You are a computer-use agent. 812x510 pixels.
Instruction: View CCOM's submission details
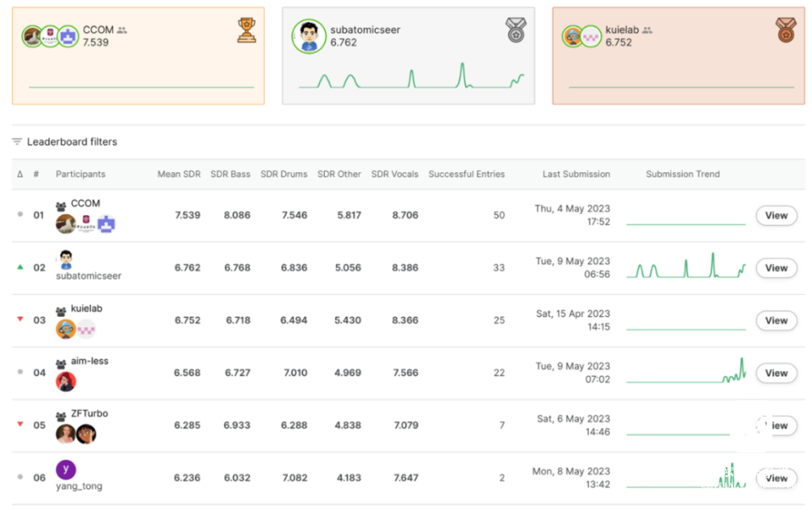[775, 215]
